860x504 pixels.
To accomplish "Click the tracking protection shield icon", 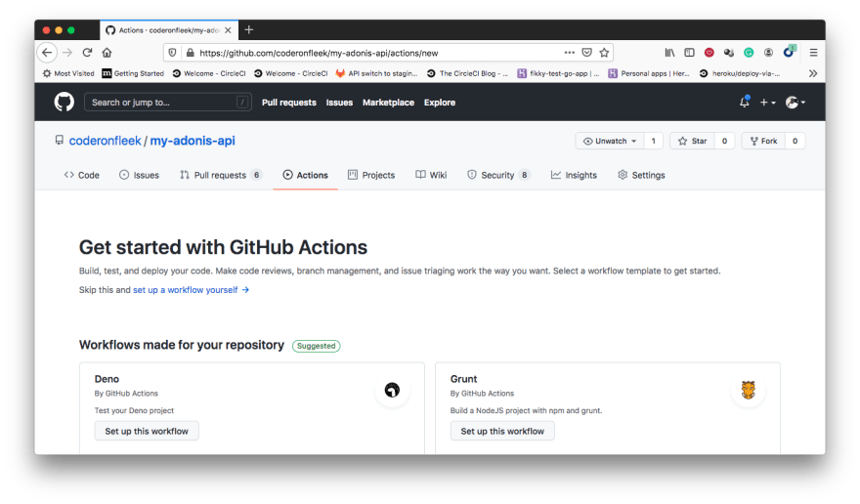I will [172, 53].
